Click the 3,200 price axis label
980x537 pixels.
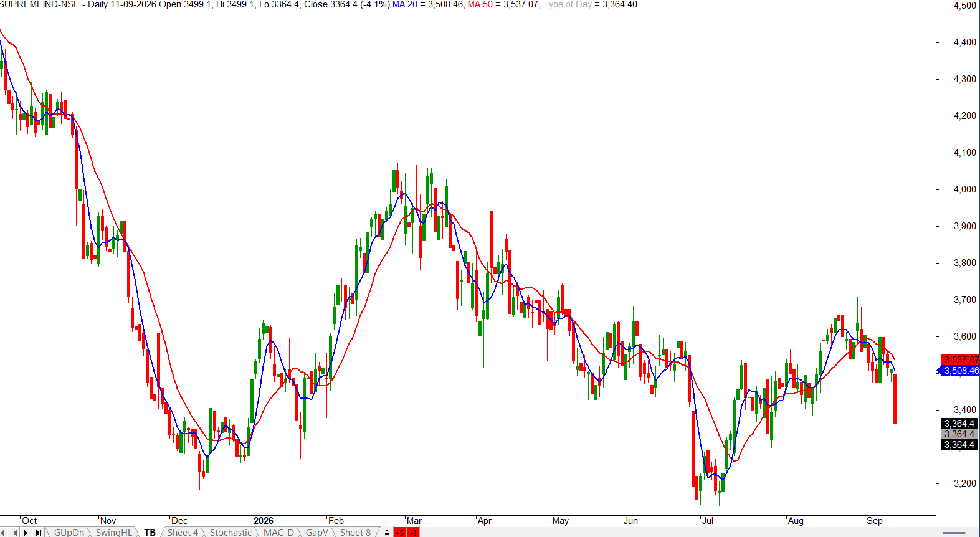click(965, 483)
